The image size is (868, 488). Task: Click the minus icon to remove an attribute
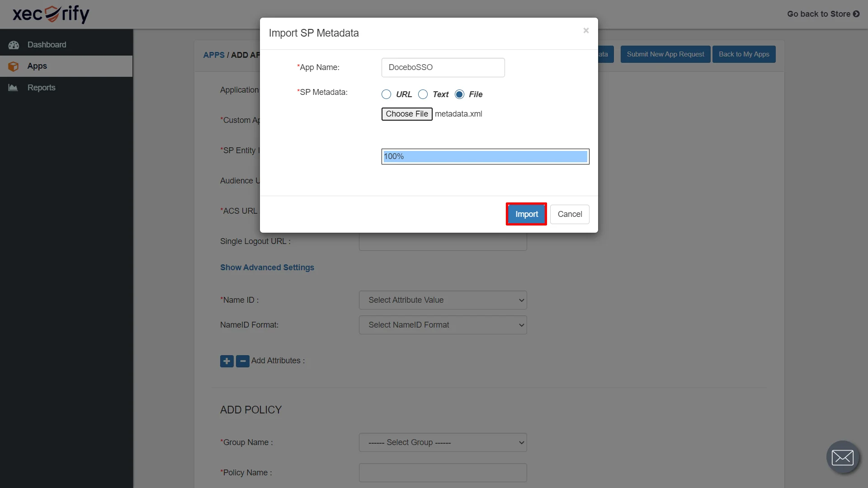point(243,361)
